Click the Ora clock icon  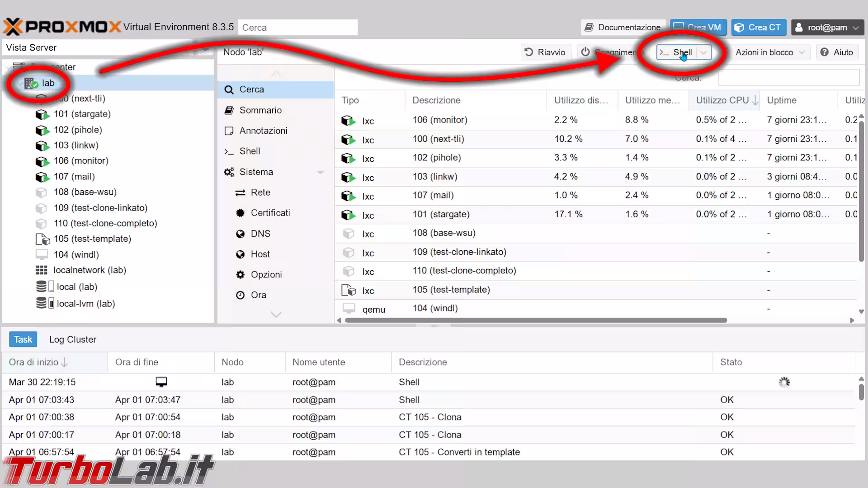240,295
